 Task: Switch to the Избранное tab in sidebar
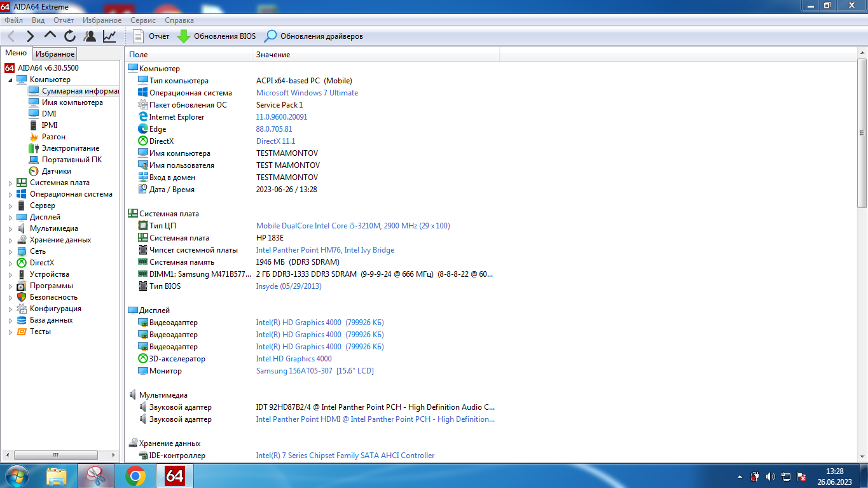click(x=55, y=54)
